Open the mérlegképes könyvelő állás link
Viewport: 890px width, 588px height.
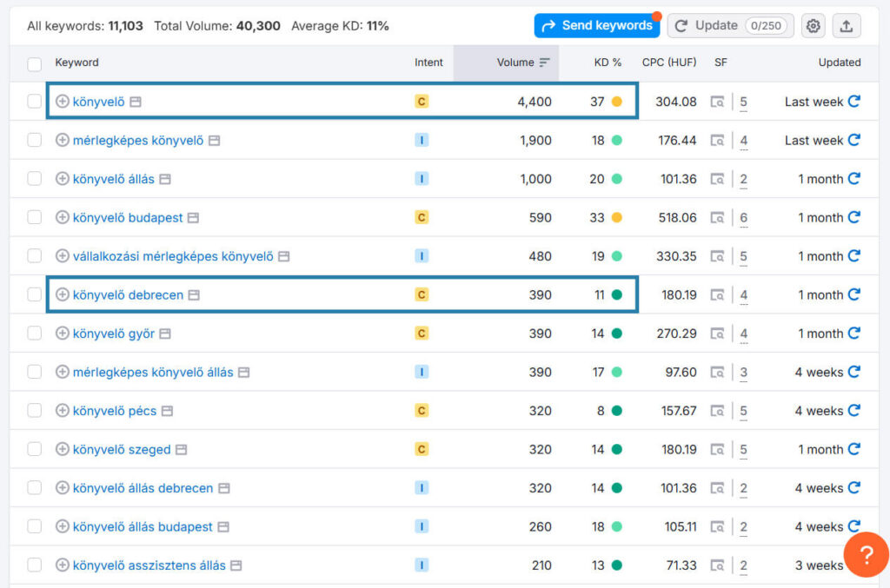153,373
